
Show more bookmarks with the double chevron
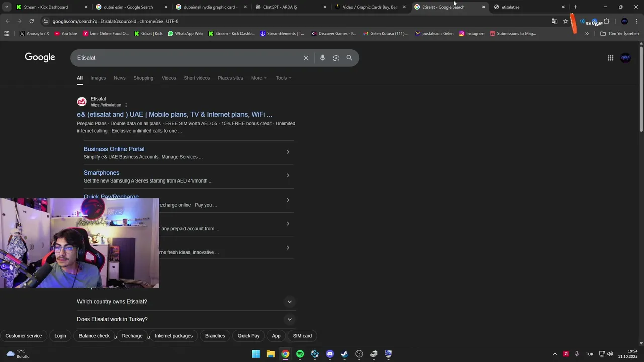pyautogui.click(x=587, y=34)
